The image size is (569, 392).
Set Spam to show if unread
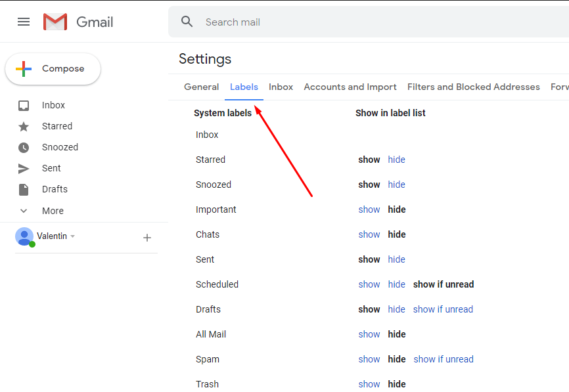click(x=444, y=359)
